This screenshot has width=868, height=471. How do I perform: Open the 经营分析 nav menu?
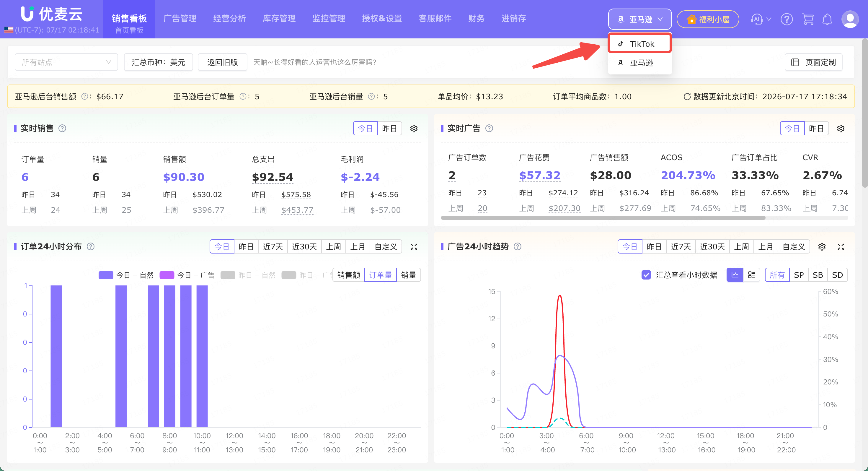[x=229, y=19]
